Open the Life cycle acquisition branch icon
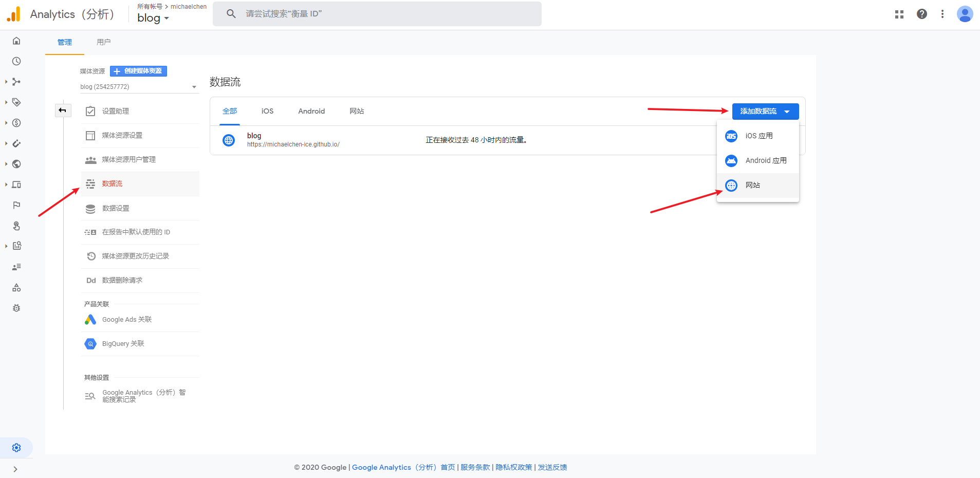Viewport: 980px width, 478px height. tap(16, 82)
